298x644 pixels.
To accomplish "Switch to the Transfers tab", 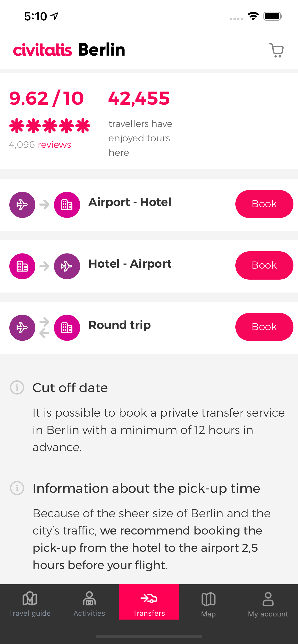I will tap(149, 602).
